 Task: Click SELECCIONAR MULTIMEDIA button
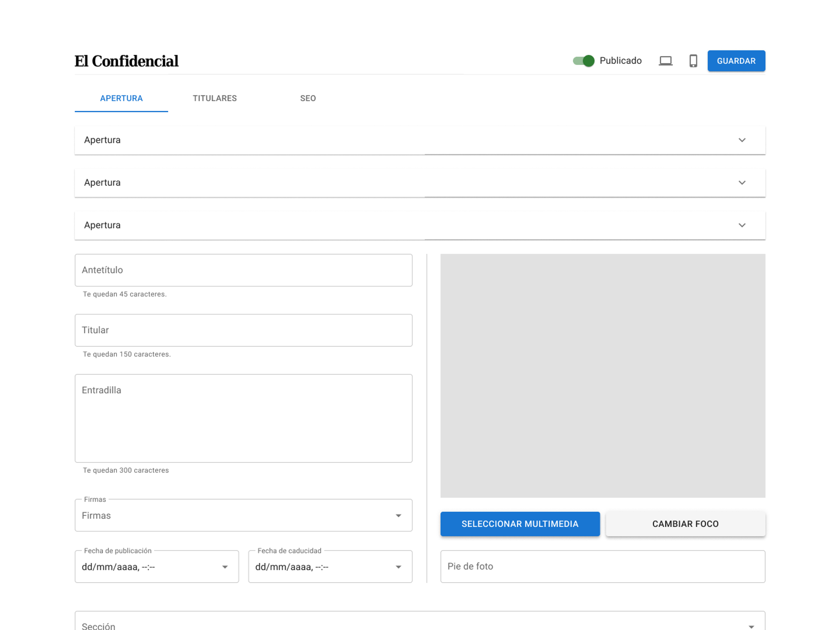pyautogui.click(x=520, y=524)
